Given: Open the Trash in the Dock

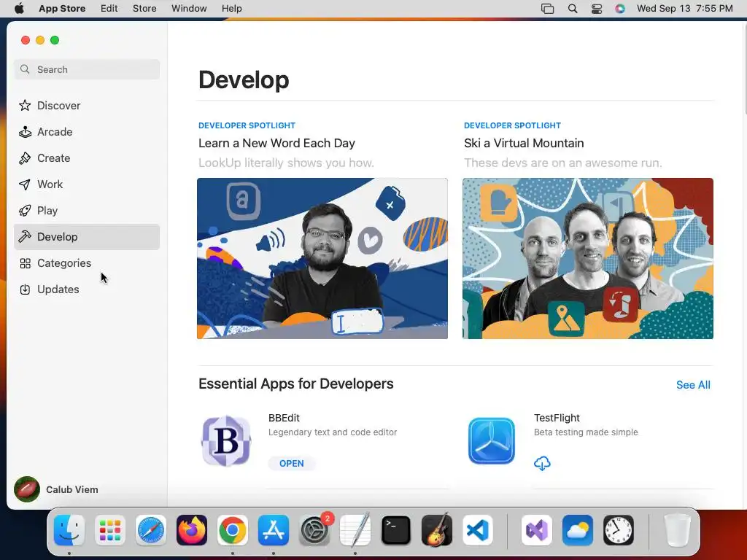Looking at the screenshot, I should (x=678, y=530).
